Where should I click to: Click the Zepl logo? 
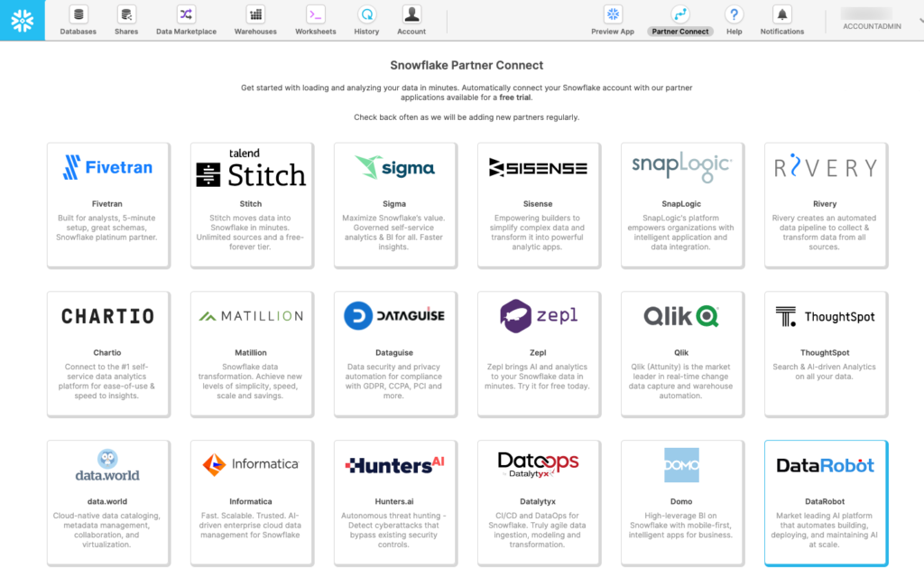click(538, 315)
